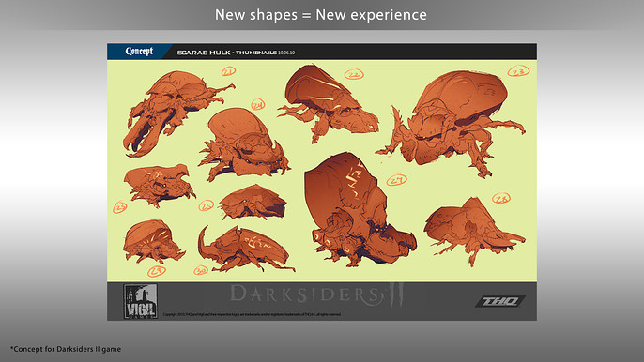Click the slide title "New shapes = New experience"
This screenshot has width=644, height=362.
pyautogui.click(x=321, y=15)
